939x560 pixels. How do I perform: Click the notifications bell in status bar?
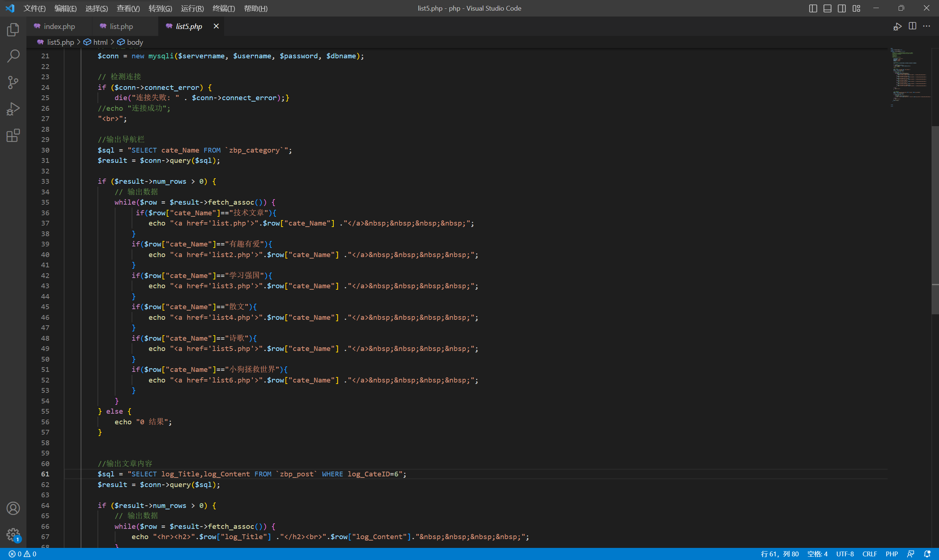[x=927, y=554]
